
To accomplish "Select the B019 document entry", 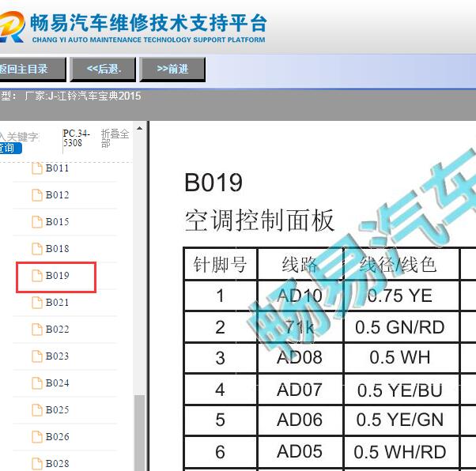I will (x=57, y=276).
